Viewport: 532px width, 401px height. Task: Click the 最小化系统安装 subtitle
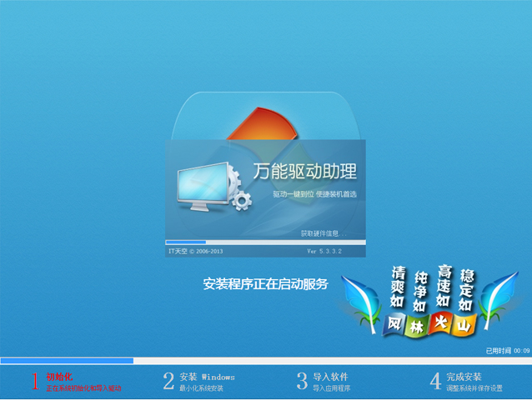[x=201, y=388]
